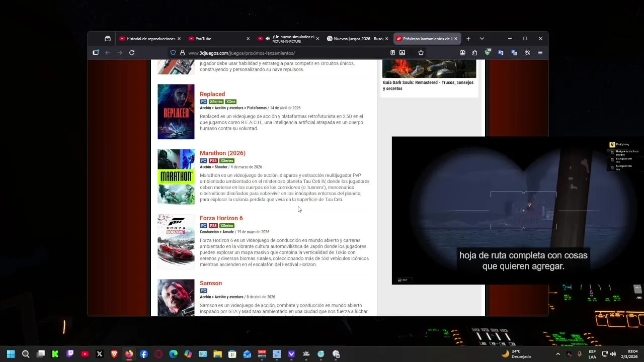
Task: Open a new tab with the plus button
Action: tap(468, 39)
